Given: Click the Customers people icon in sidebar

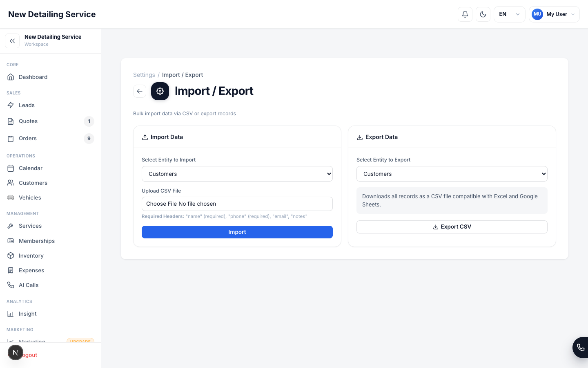Looking at the screenshot, I should pyautogui.click(x=11, y=183).
